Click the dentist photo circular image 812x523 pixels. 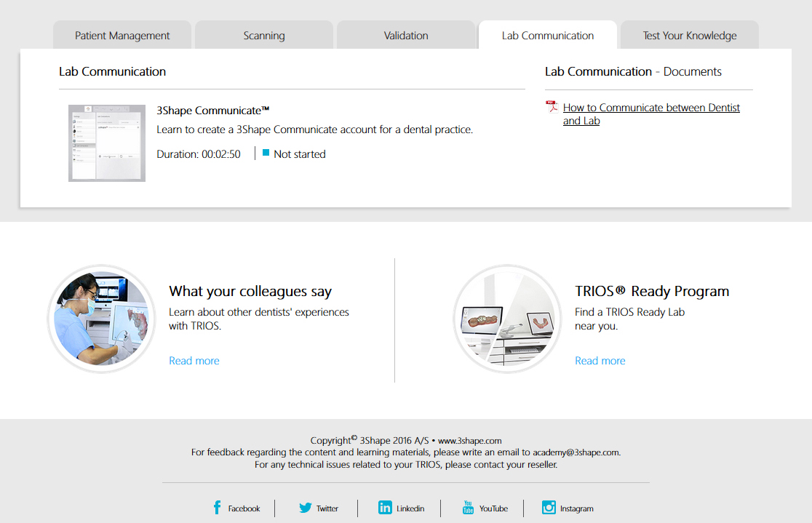(102, 319)
